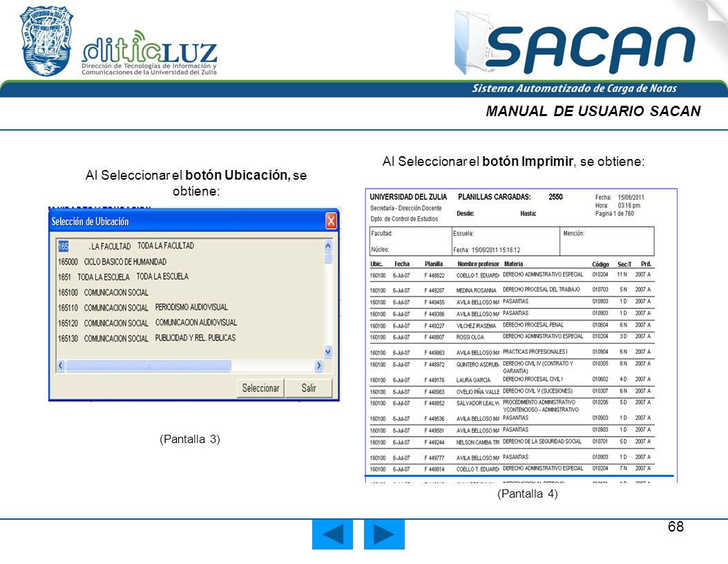
Task: Click planilla F 449244 in report
Action: coord(434,443)
